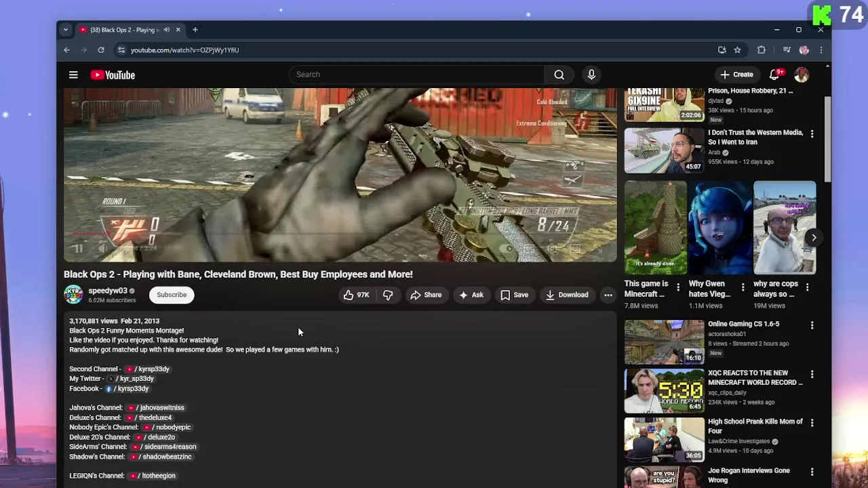The height and width of the screenshot is (488, 868).
Task: Pause the video playback
Action: pos(78,249)
